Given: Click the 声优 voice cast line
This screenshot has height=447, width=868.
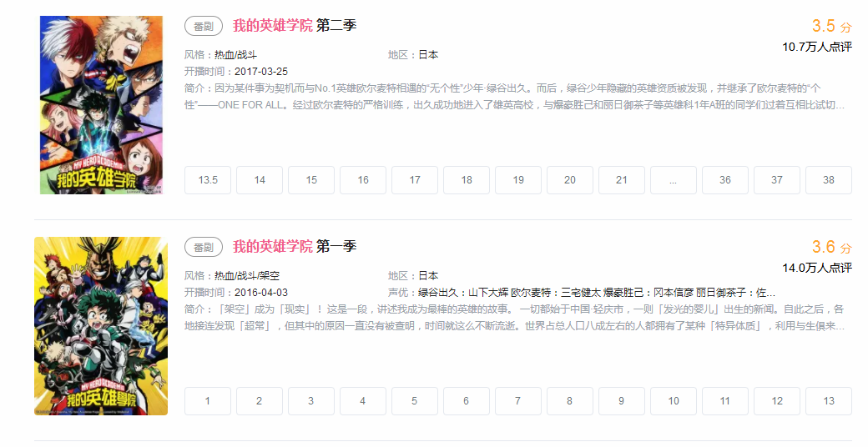Looking at the screenshot, I should 582,293.
